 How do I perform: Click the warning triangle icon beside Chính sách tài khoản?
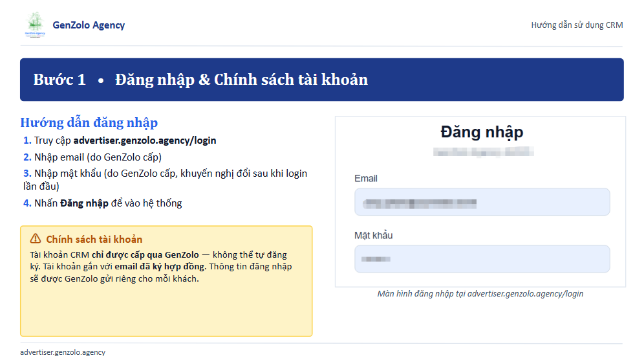(x=36, y=239)
